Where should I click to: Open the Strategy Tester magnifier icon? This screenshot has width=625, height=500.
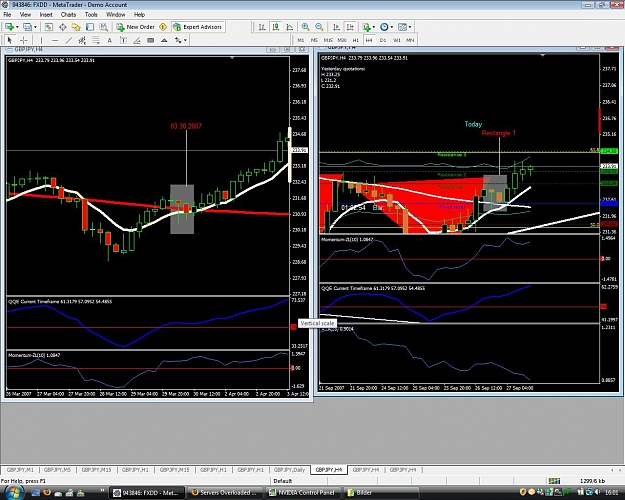[x=104, y=27]
